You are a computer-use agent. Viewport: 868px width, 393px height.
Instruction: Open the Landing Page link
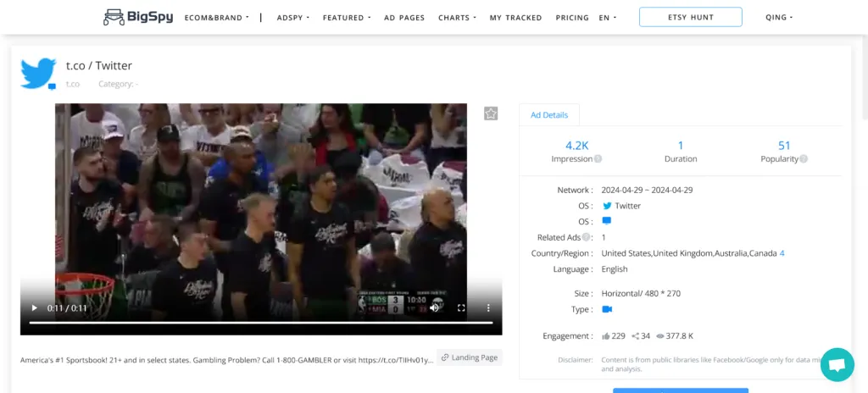470,357
